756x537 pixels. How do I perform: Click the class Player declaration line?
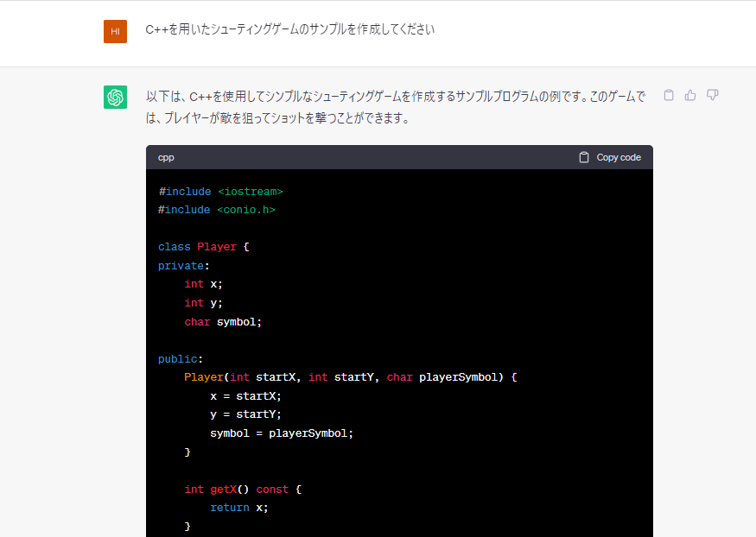coord(203,247)
